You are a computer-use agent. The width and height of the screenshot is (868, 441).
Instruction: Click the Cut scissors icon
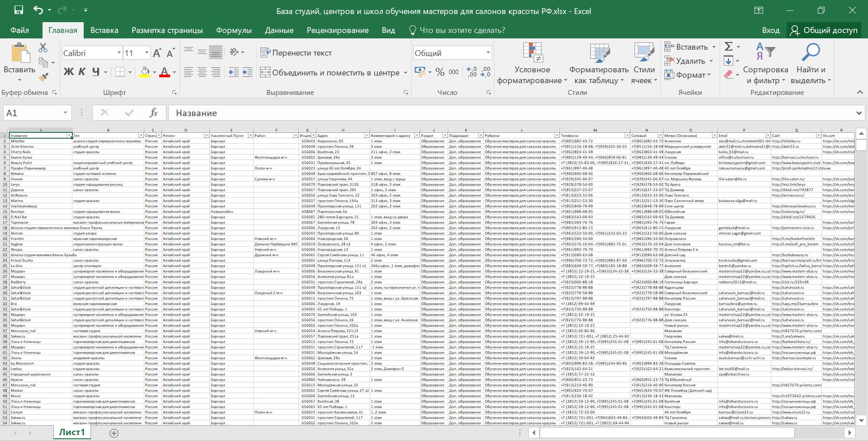pyautogui.click(x=43, y=47)
